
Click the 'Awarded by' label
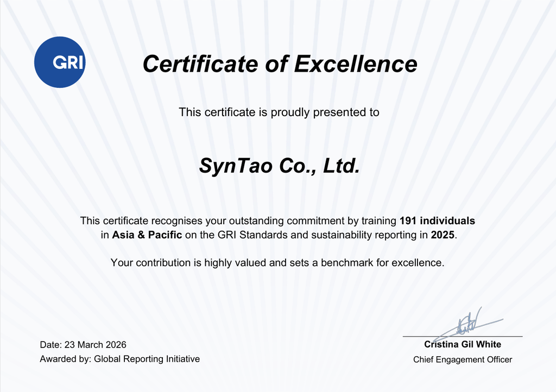click(x=65, y=359)
